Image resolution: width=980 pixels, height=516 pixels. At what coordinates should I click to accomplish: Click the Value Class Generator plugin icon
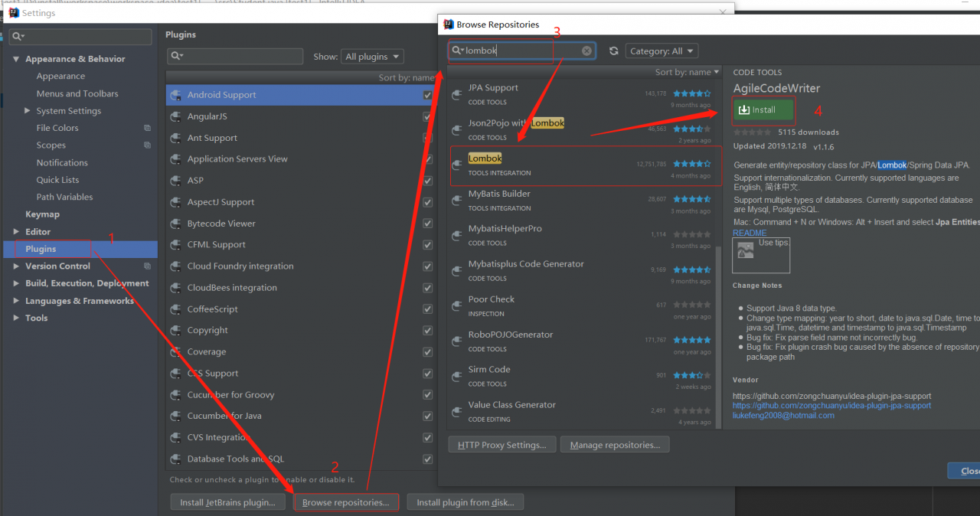[456, 412]
